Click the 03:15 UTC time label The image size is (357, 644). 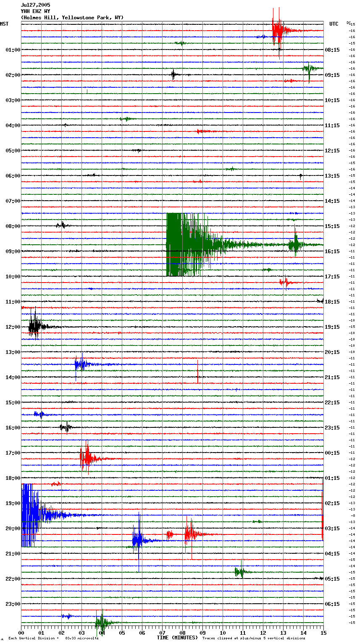tap(332, 529)
